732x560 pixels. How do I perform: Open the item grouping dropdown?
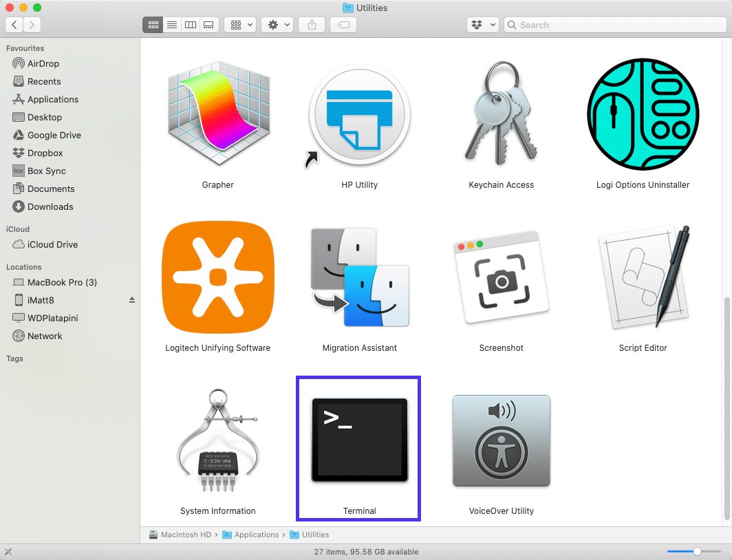(x=240, y=25)
